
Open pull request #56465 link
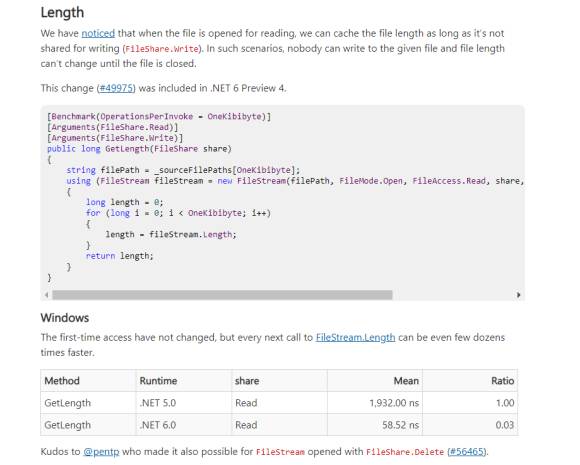[467, 452]
